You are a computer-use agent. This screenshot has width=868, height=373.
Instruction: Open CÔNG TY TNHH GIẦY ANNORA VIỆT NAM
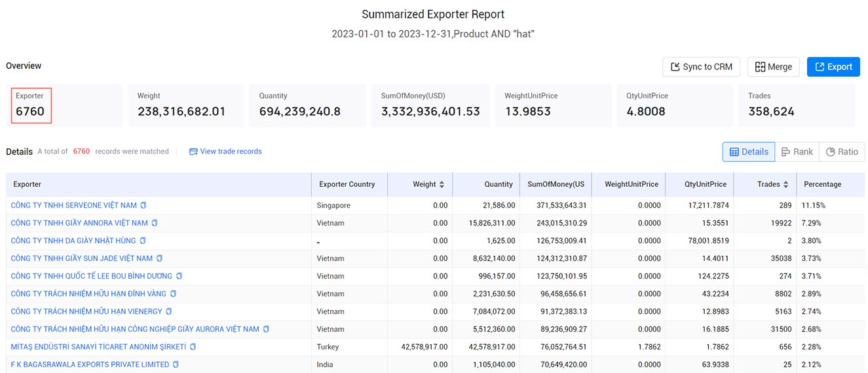[x=79, y=223]
